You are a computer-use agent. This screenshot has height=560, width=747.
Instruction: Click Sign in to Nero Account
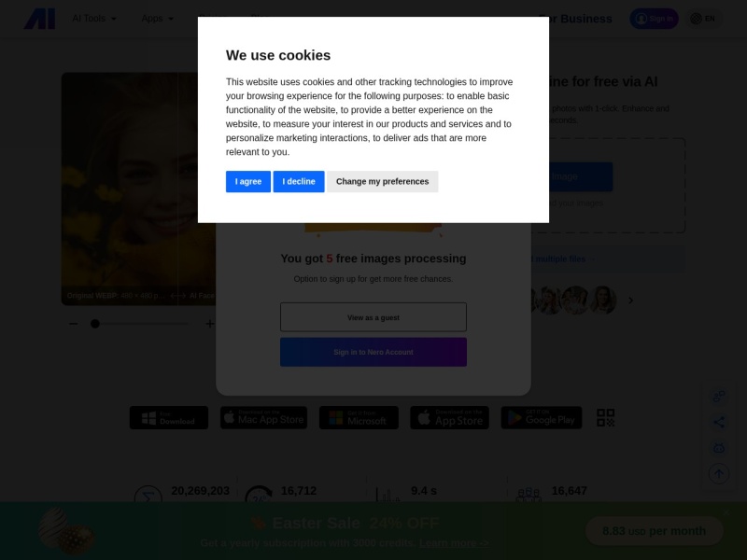[373, 352]
